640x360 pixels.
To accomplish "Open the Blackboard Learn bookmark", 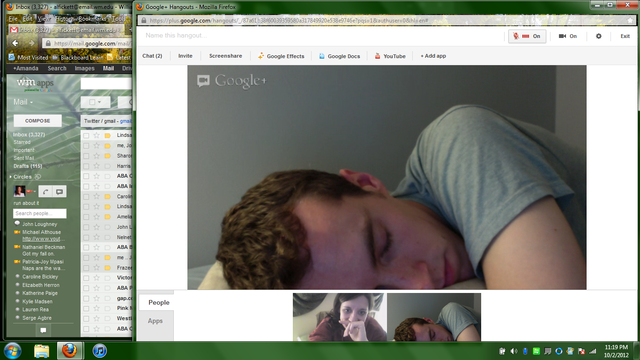I will tap(78, 58).
